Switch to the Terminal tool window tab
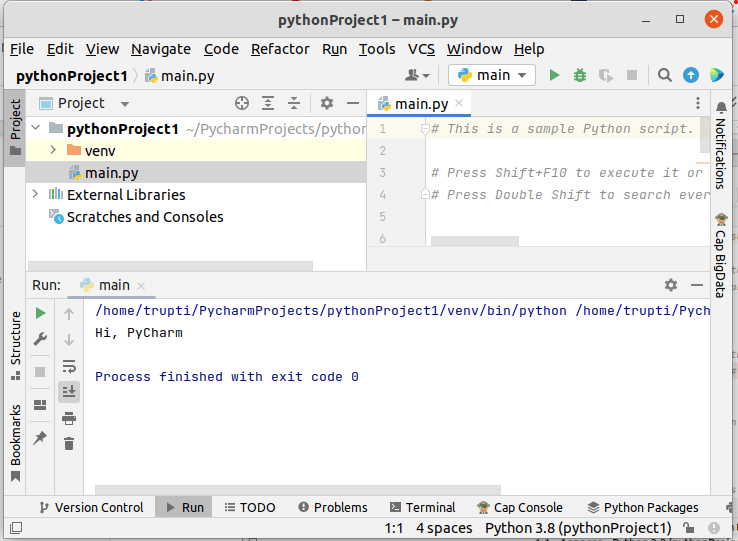738x541 pixels. [x=422, y=507]
